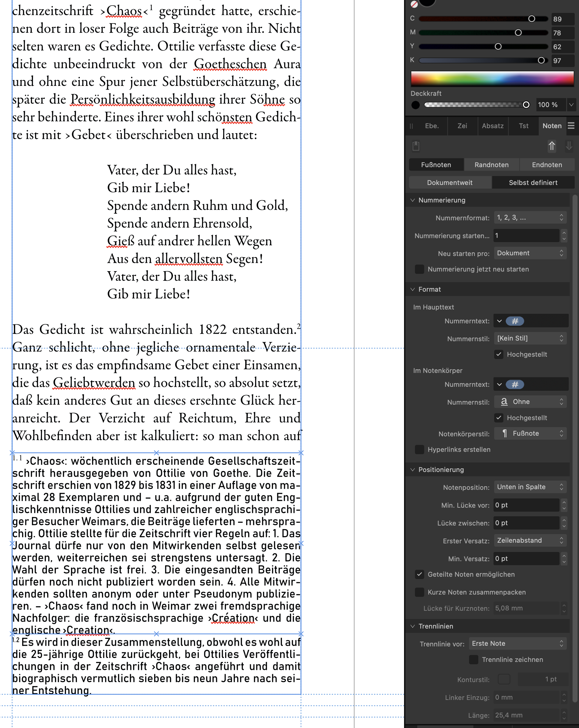
Task: Switch to the Tst panel tab
Action: tap(523, 126)
